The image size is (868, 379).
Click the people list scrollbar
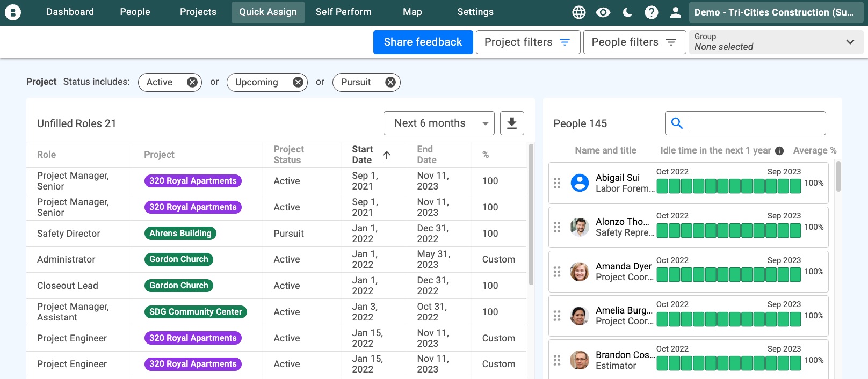coord(838,176)
